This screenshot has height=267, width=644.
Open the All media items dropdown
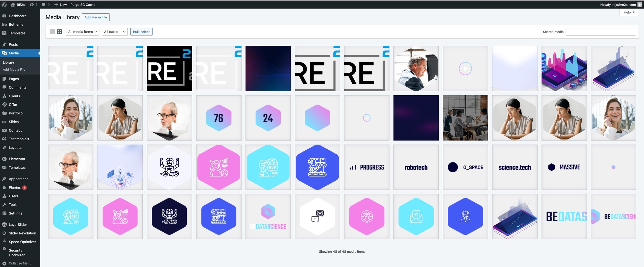coord(83,32)
